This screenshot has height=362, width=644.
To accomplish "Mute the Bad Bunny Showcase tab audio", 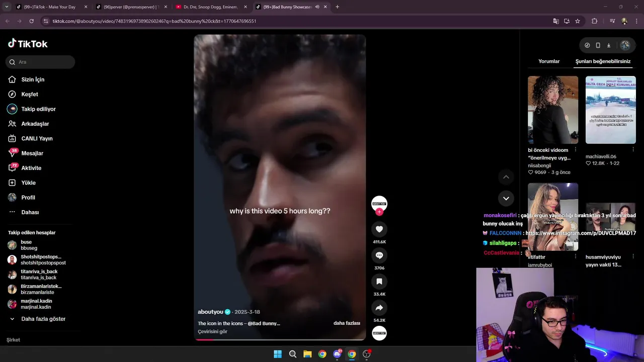I will pos(317,7).
